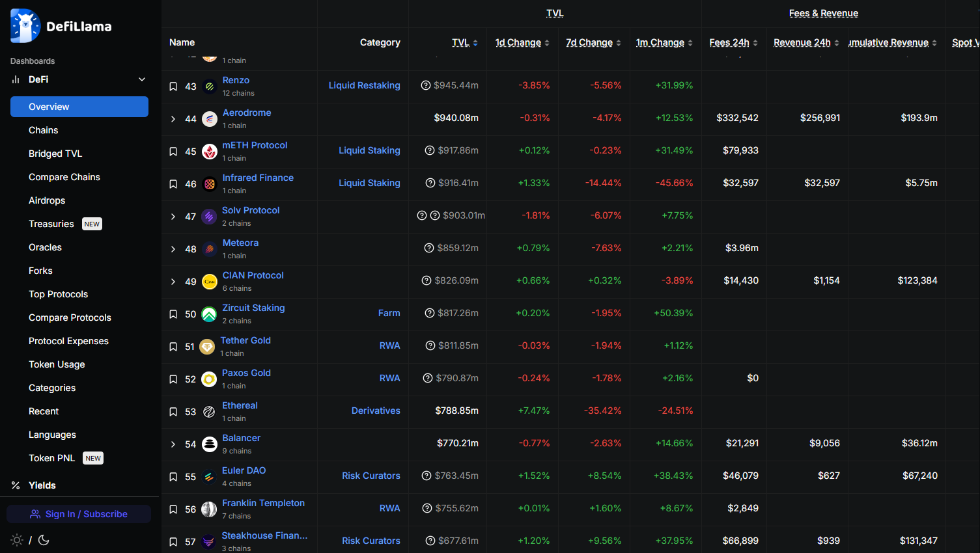Bookmark mETH Protocol
Screen dimensions: 980x553
tap(173, 152)
